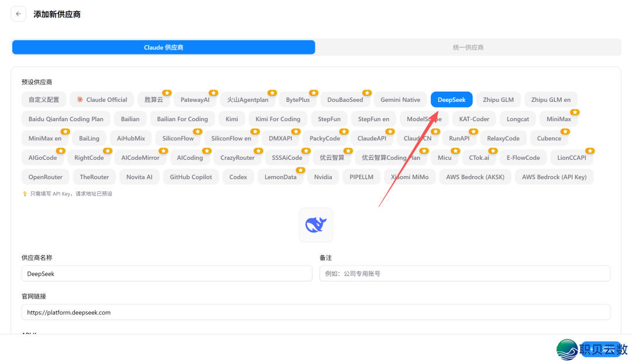This screenshot has width=632, height=364.
Task: Pick the CTok.ai preset
Action: pyautogui.click(x=479, y=157)
